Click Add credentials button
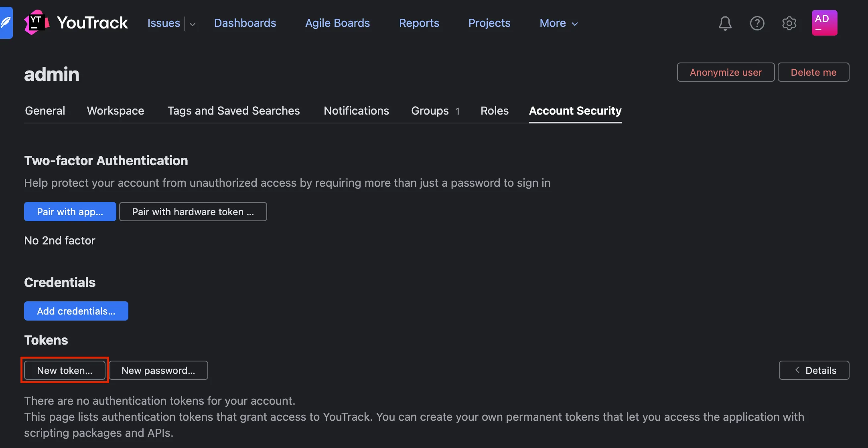The width and height of the screenshot is (868, 448). tap(76, 311)
